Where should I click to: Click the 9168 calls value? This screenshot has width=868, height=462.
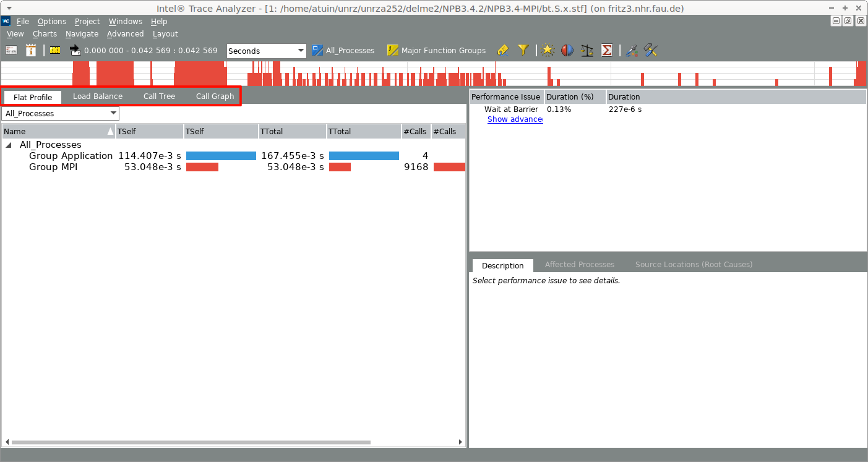click(x=416, y=167)
